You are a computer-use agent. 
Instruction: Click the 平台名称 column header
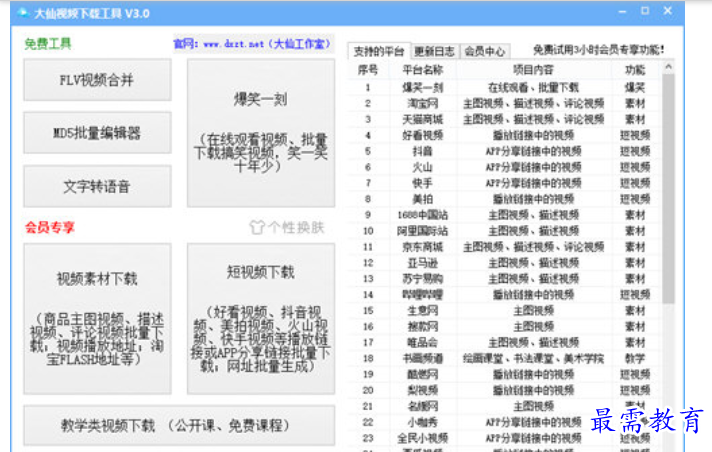pyautogui.click(x=423, y=70)
